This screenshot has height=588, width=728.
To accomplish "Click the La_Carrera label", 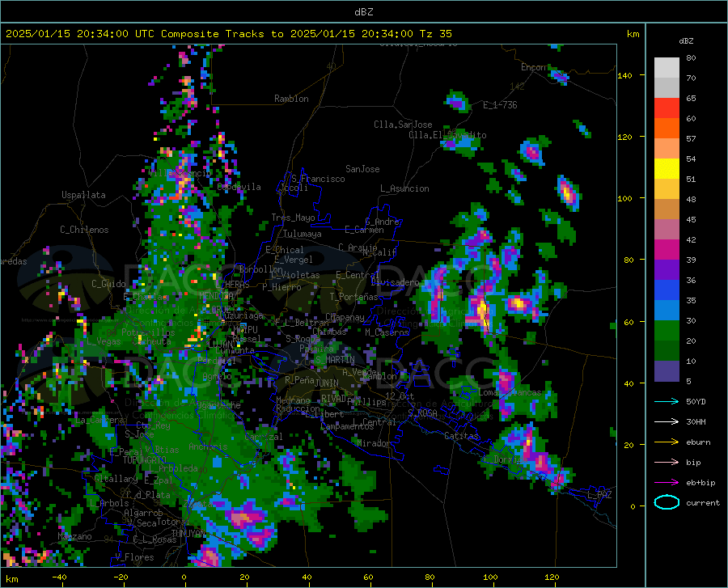I will click(99, 421).
